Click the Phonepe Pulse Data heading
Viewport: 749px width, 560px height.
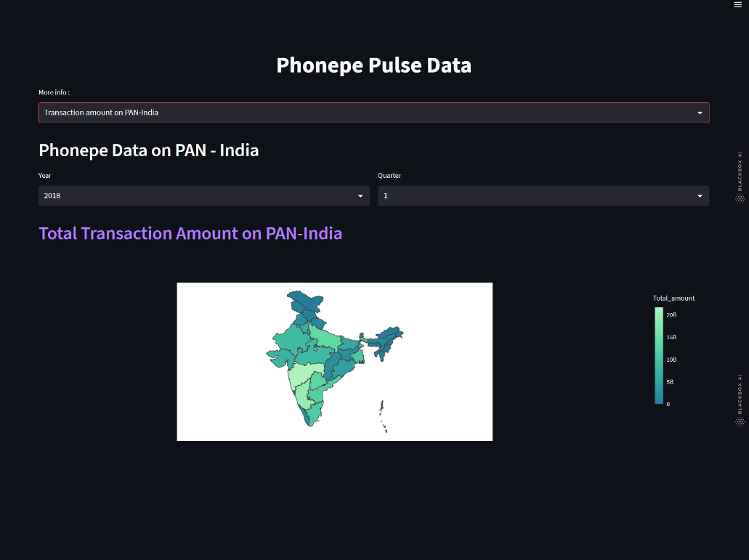pyautogui.click(x=373, y=65)
